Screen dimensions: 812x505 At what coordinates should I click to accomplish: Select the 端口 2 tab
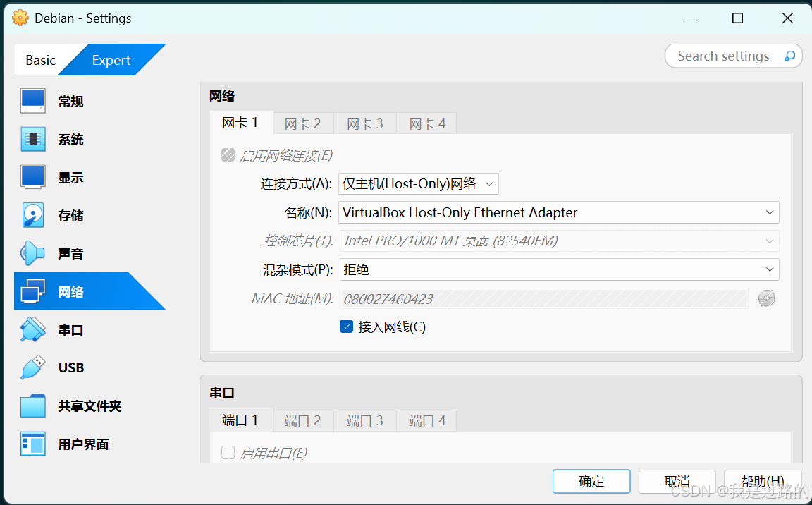tap(303, 420)
